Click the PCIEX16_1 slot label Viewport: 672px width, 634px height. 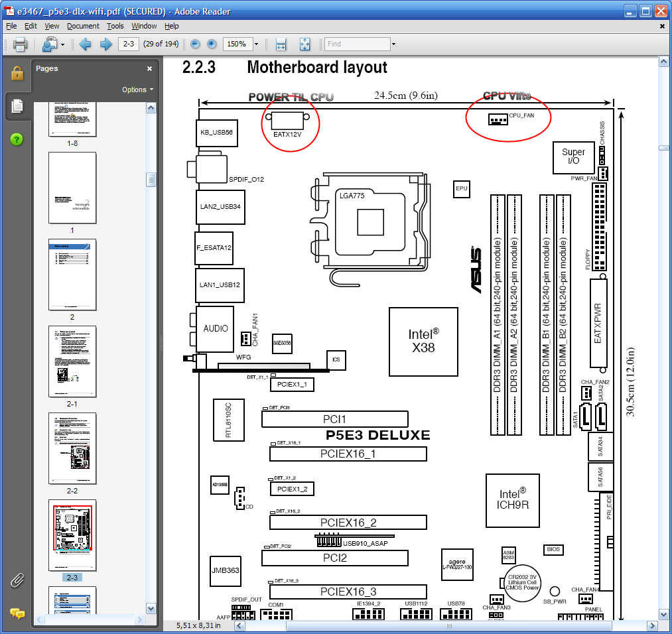point(348,454)
